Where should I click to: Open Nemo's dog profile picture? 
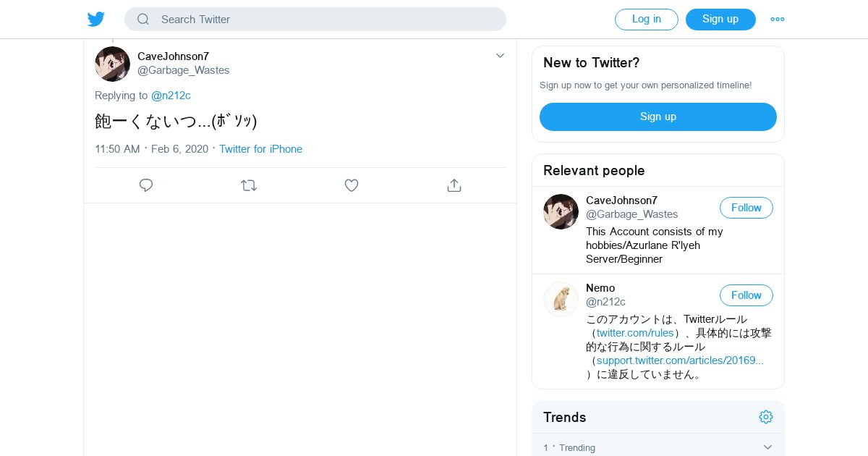click(x=561, y=299)
